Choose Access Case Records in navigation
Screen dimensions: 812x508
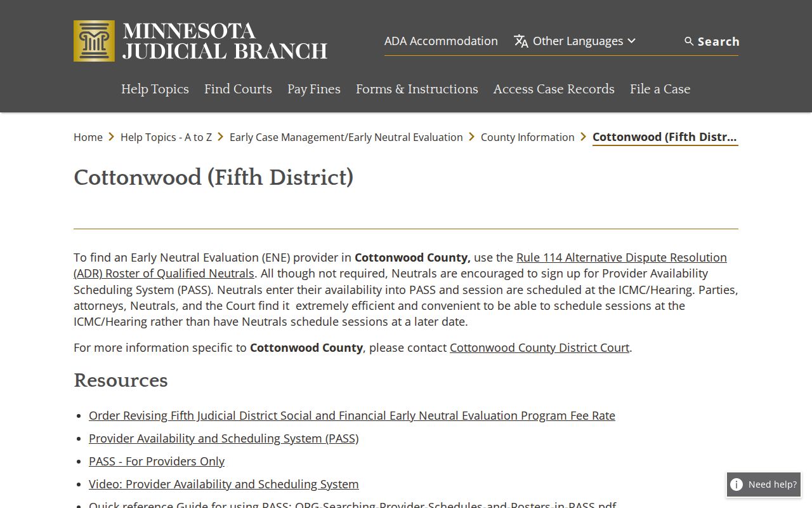(554, 89)
